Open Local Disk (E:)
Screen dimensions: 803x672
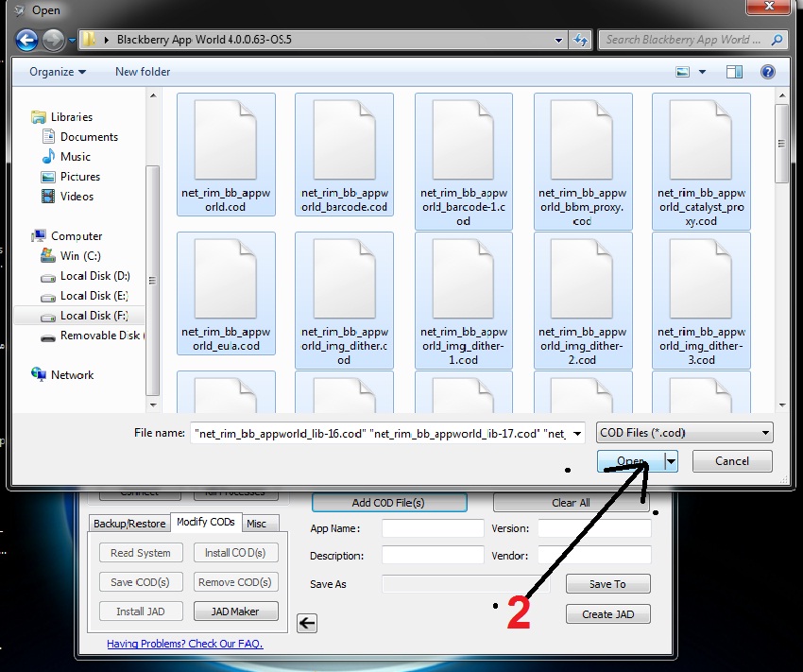(x=84, y=296)
